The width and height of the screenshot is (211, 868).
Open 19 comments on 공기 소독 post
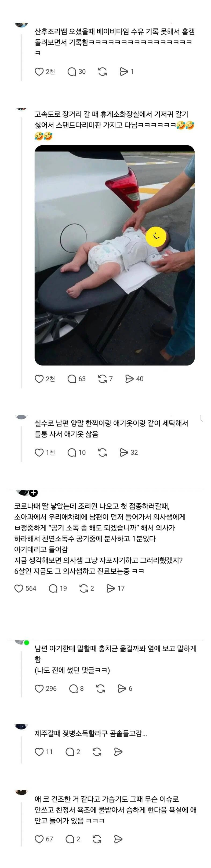[x=58, y=588]
